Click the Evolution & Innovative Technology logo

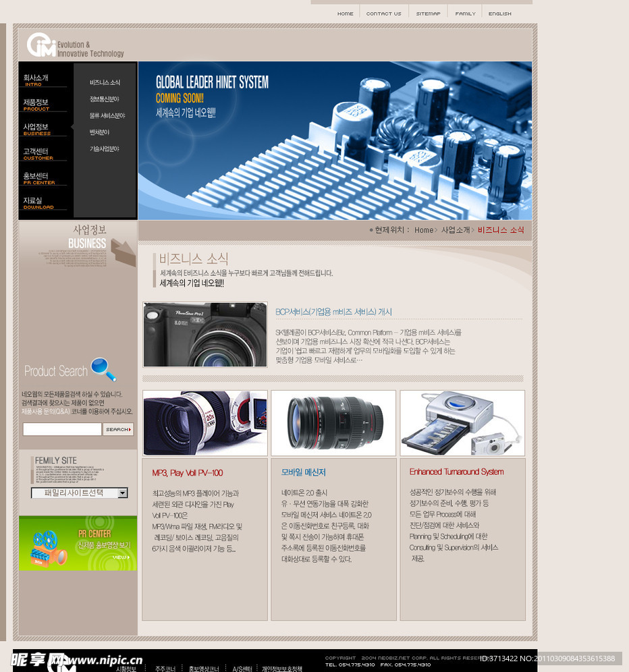click(76, 45)
